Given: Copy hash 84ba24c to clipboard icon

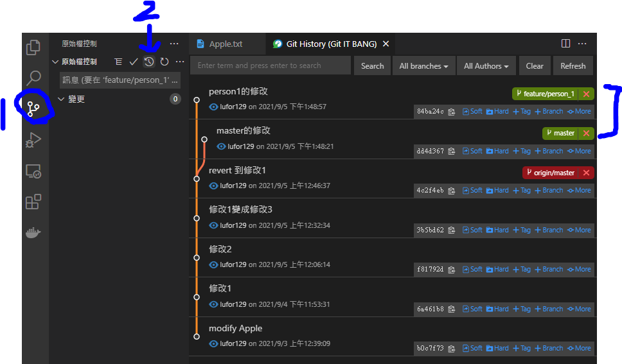Looking at the screenshot, I should pos(452,112).
